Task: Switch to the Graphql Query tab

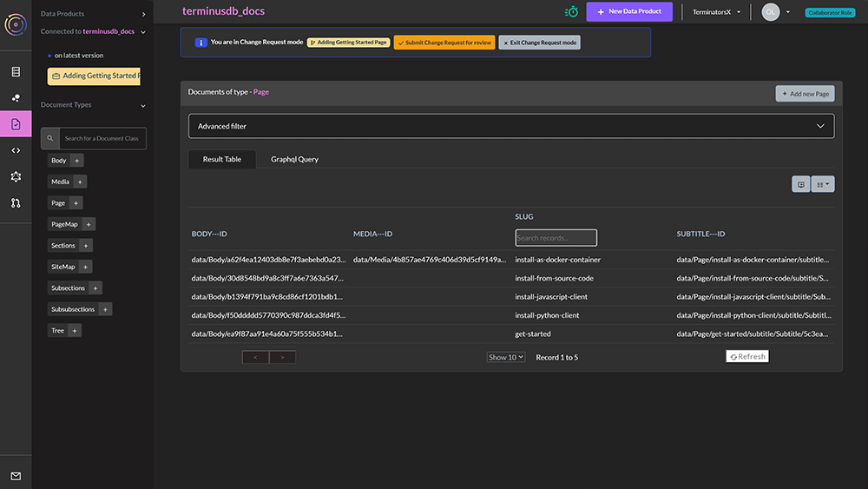Action: pyautogui.click(x=294, y=159)
